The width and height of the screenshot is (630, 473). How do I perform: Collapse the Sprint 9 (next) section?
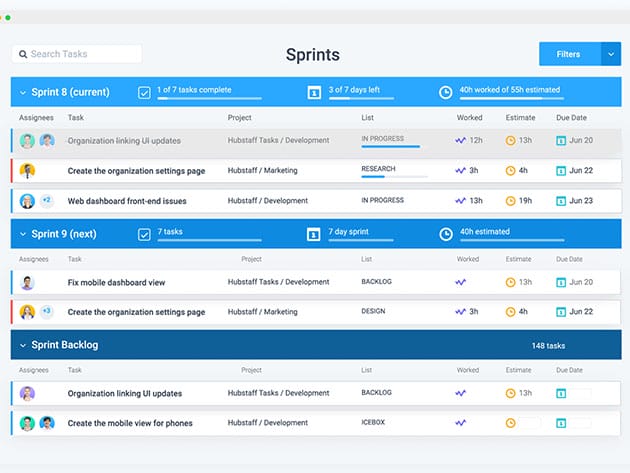[x=23, y=234]
